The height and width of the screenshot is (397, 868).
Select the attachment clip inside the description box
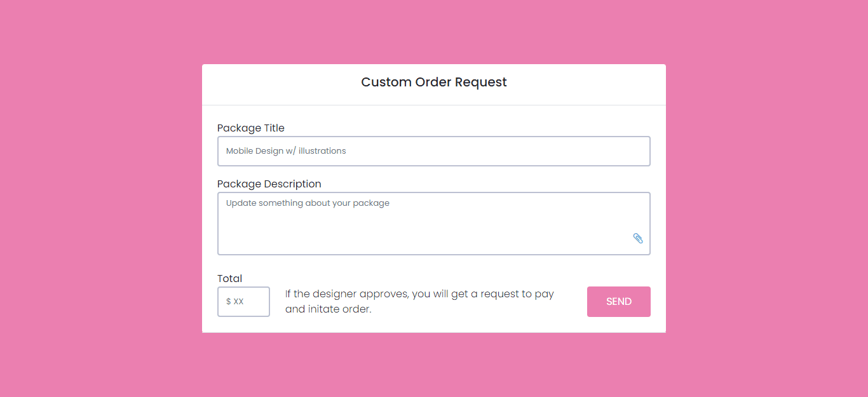(x=638, y=238)
